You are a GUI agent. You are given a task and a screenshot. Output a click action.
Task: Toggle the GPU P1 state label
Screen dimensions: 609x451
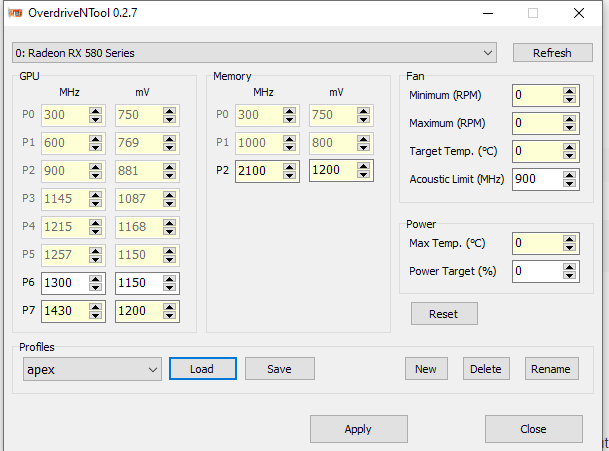28,143
